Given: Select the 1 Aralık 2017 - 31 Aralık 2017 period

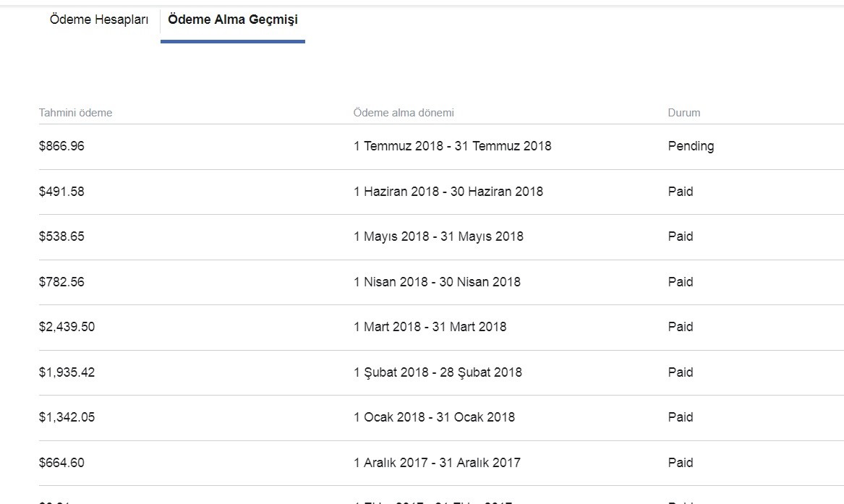Looking at the screenshot, I should coord(437,463).
